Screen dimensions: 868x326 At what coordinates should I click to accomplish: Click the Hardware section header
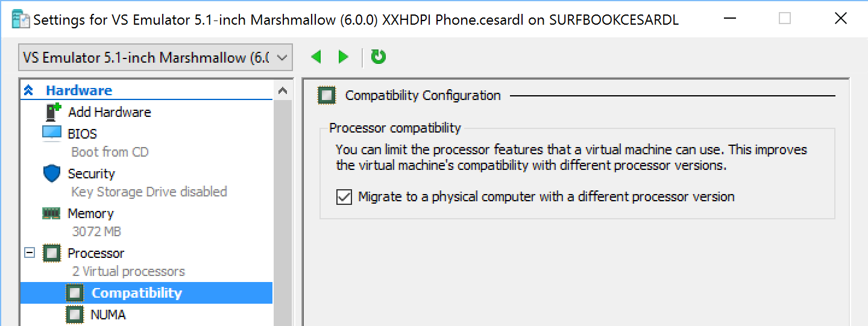[x=79, y=90]
